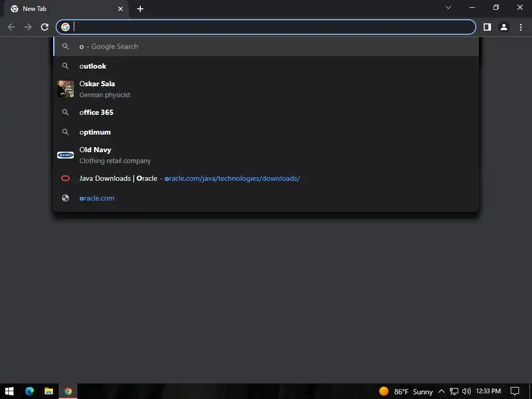Choose the 'o - Google Search' suggestion
This screenshot has height=399, width=532.
pos(266,46)
